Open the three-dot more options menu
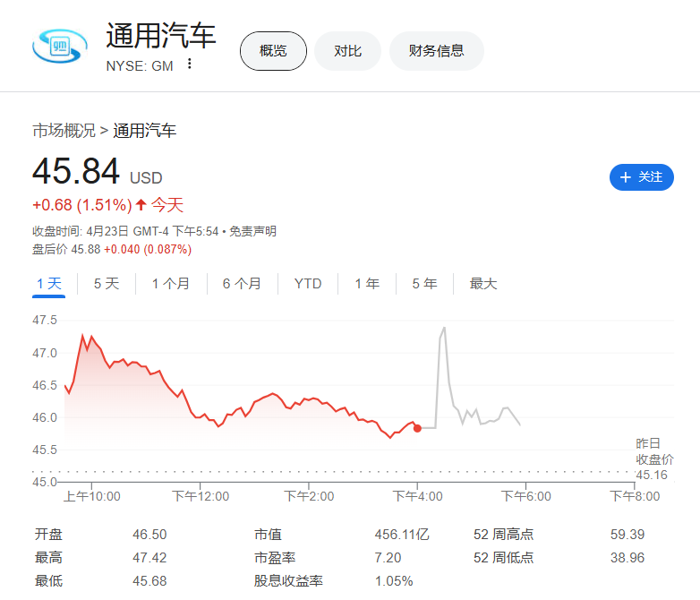 [190, 64]
